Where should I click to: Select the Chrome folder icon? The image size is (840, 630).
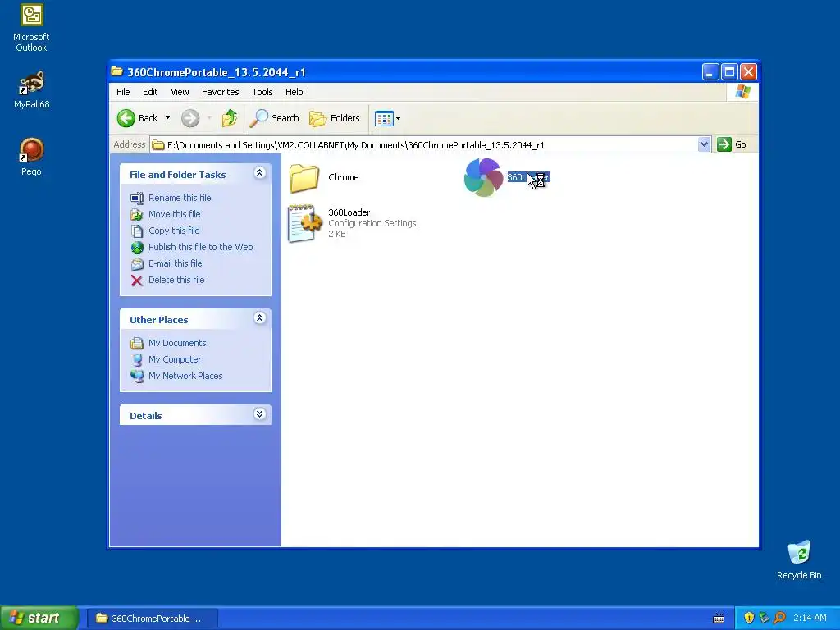(304, 177)
